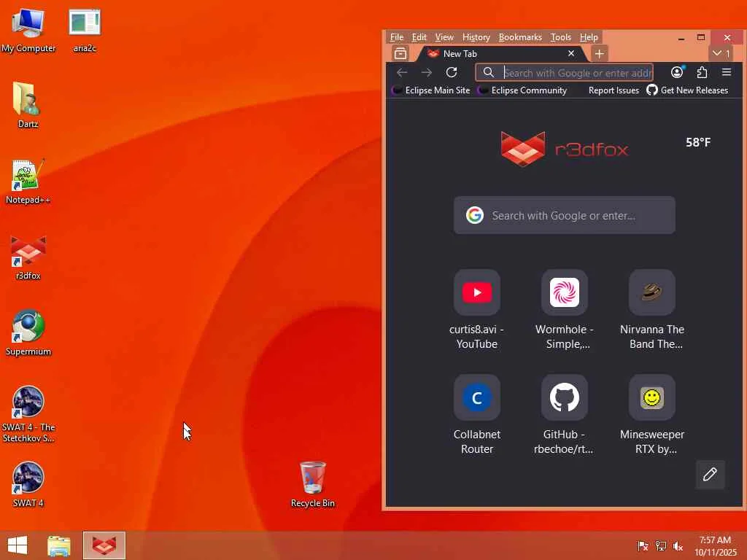Select the SWAT 4 desktop shortcut
The height and width of the screenshot is (560, 747).
pos(28,484)
